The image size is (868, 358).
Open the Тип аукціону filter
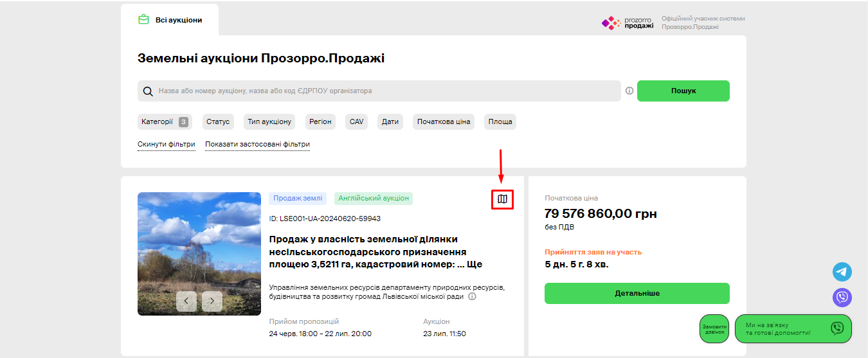(269, 121)
